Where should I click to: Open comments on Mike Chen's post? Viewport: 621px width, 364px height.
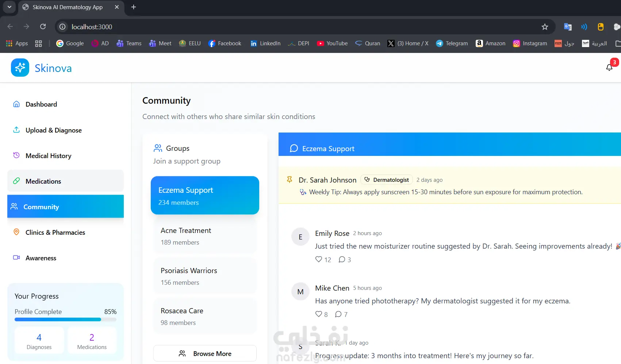pyautogui.click(x=338, y=314)
